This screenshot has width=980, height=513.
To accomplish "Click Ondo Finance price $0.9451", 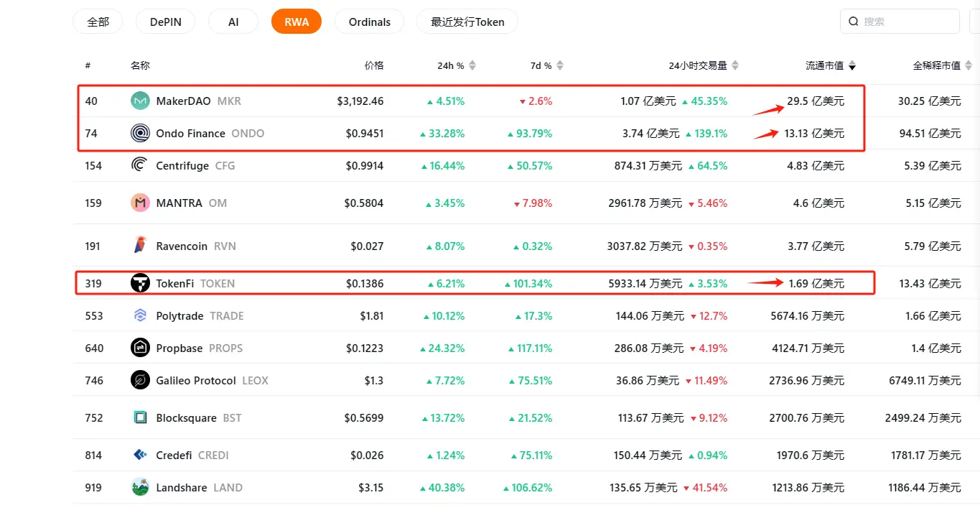I will point(365,133).
